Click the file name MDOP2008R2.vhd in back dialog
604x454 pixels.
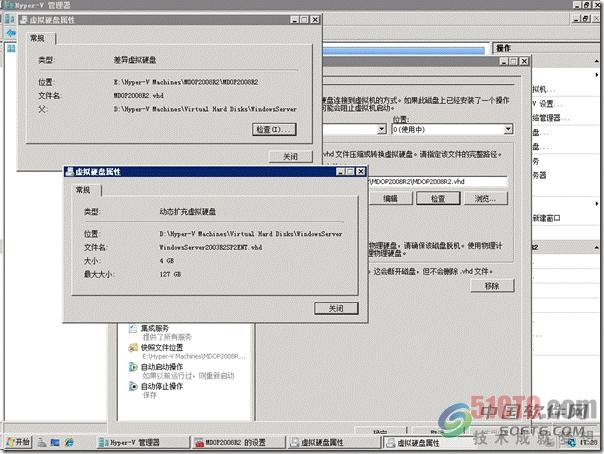[138, 95]
